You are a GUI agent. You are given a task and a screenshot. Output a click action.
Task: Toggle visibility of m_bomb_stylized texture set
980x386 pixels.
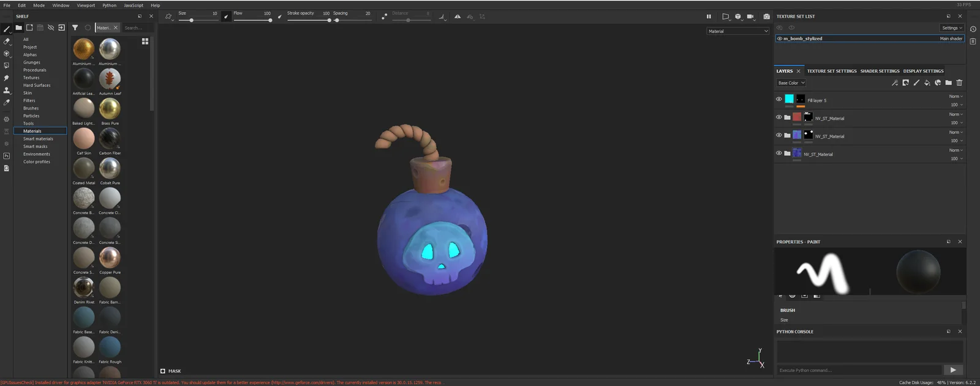[780, 39]
